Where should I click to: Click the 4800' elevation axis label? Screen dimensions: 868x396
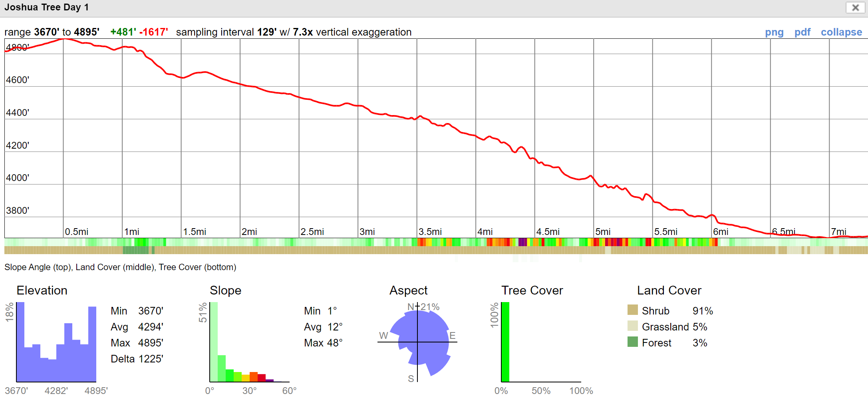pyautogui.click(x=18, y=48)
